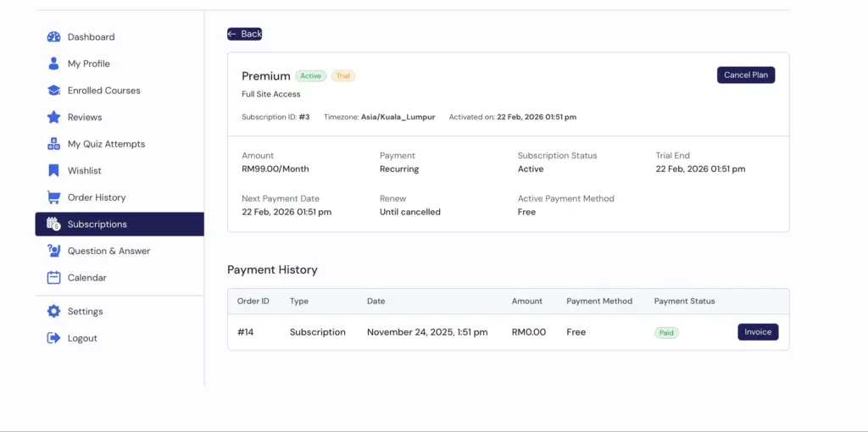Image resolution: width=868 pixels, height=432 pixels.
Task: Click the Dashboard palette icon
Action: pyautogui.click(x=53, y=37)
